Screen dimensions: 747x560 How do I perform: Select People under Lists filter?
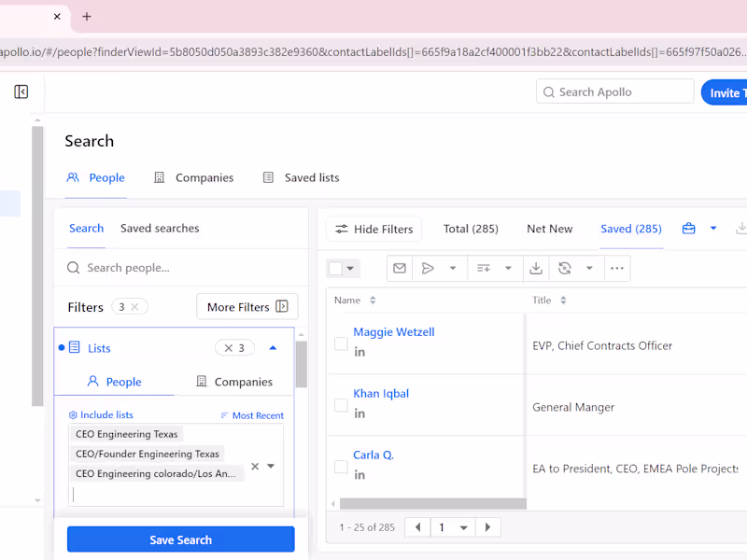pyautogui.click(x=114, y=382)
